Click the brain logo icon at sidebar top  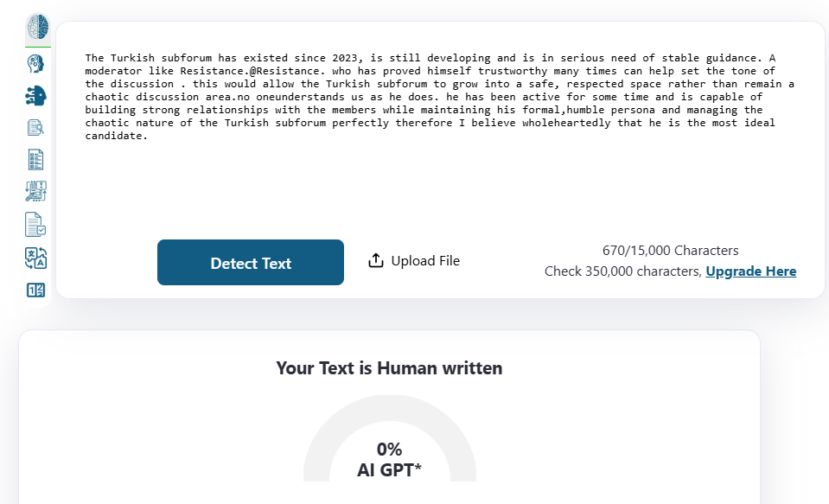37,27
